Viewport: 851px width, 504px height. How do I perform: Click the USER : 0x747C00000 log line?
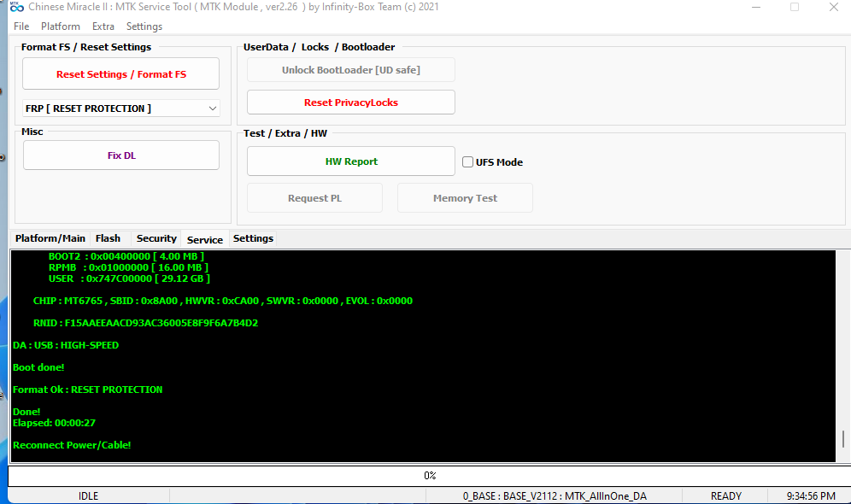point(129,278)
